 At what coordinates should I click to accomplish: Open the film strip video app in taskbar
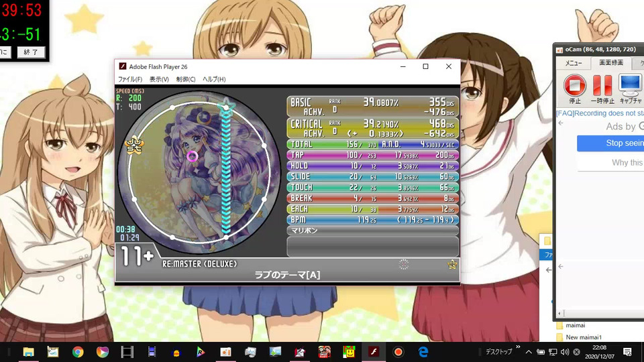coord(127,352)
